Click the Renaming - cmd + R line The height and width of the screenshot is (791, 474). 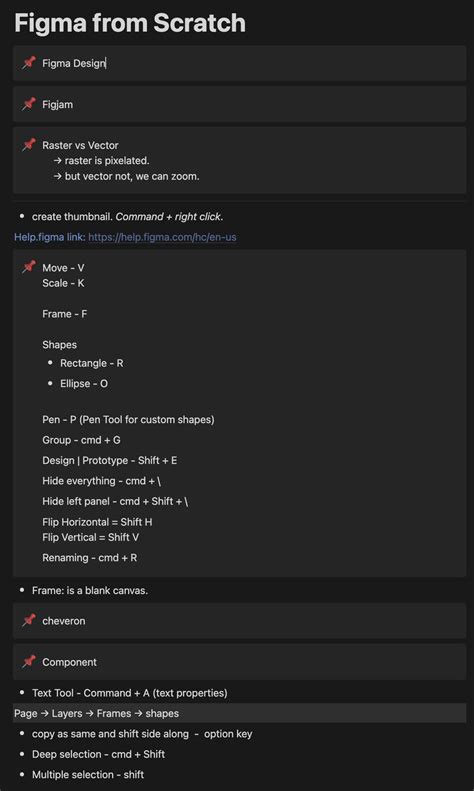(x=89, y=558)
